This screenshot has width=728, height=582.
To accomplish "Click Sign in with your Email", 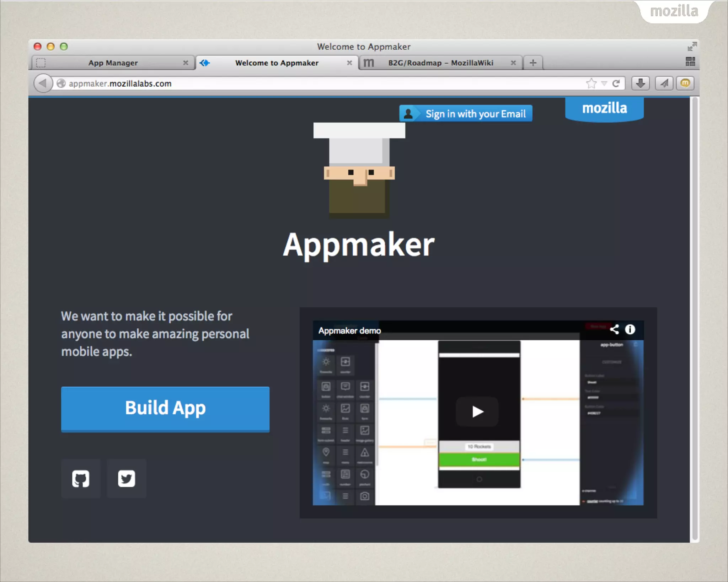I will point(466,114).
